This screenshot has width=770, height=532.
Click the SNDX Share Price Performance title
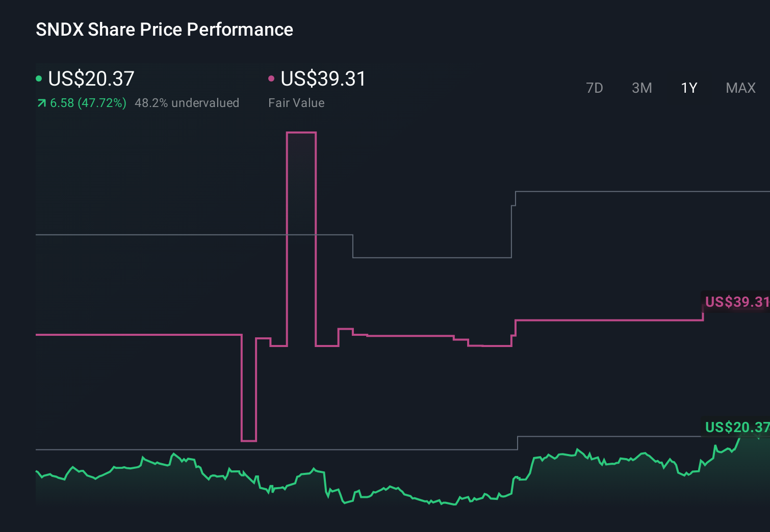pos(164,30)
